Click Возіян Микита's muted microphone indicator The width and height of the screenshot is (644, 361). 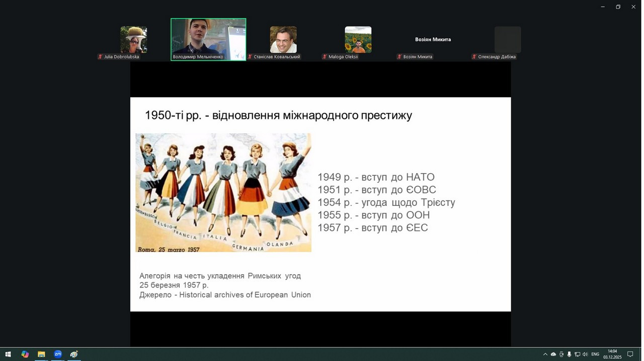399,57
